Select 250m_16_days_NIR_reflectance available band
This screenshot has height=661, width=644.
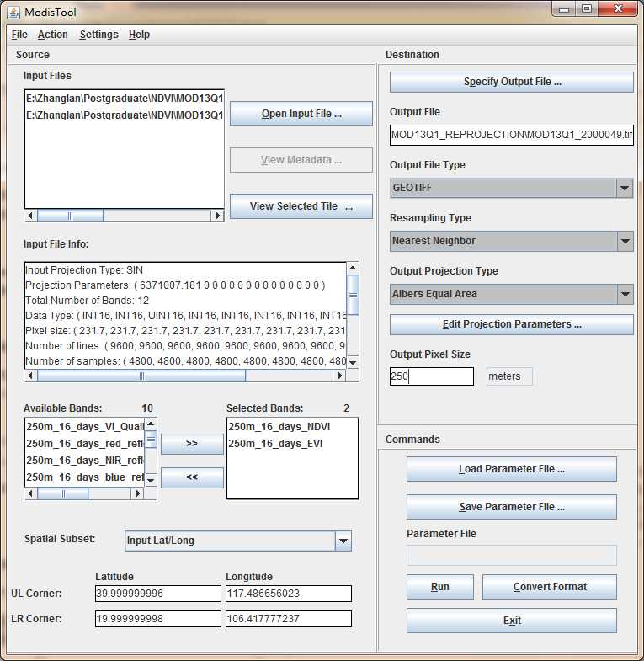[85, 461]
